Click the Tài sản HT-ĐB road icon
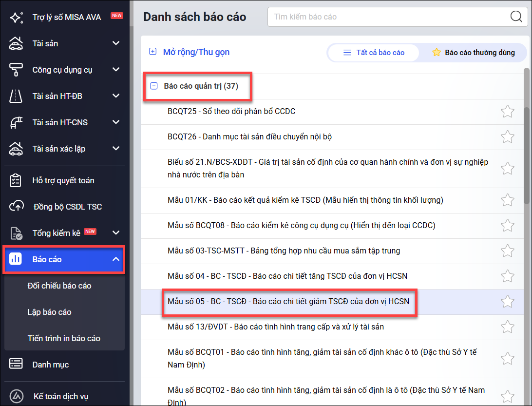 point(17,96)
